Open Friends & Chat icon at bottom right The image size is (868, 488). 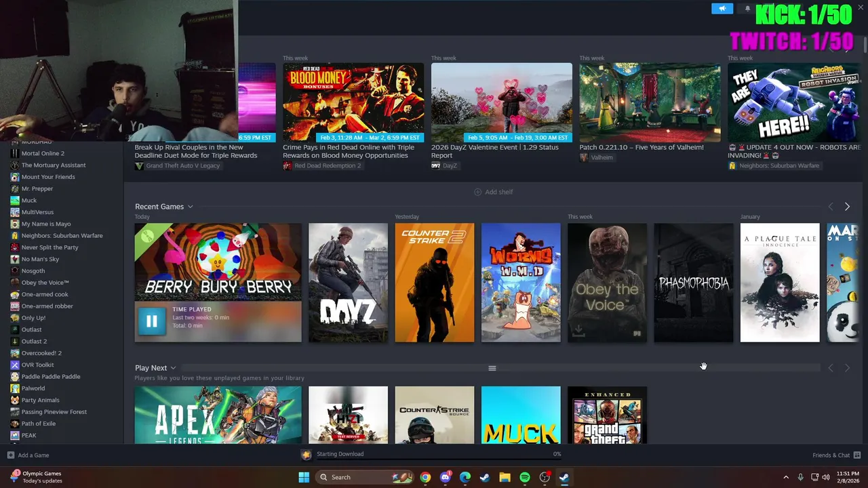pyautogui.click(x=857, y=455)
